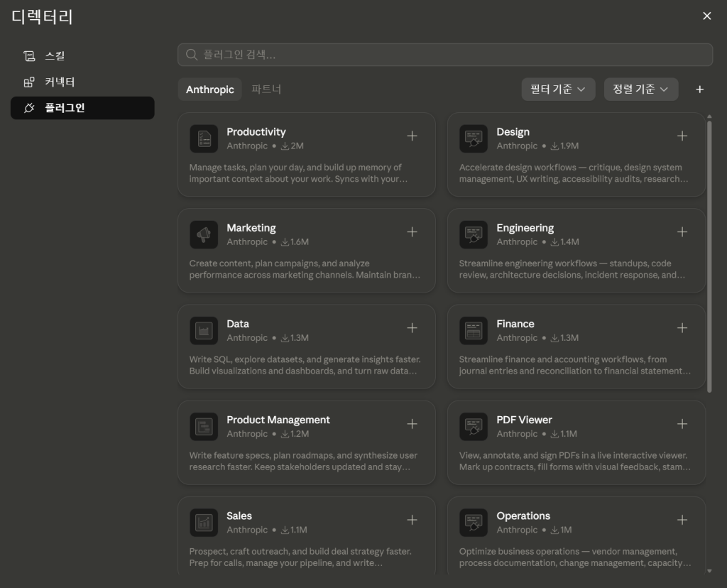Click the scrollbar down arrow
Image resolution: width=727 pixels, height=588 pixels.
tap(709, 571)
